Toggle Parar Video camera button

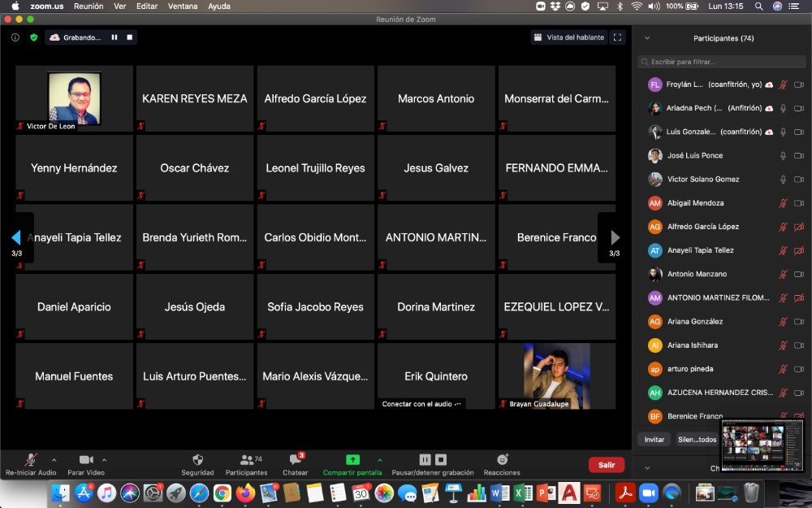pos(86,463)
